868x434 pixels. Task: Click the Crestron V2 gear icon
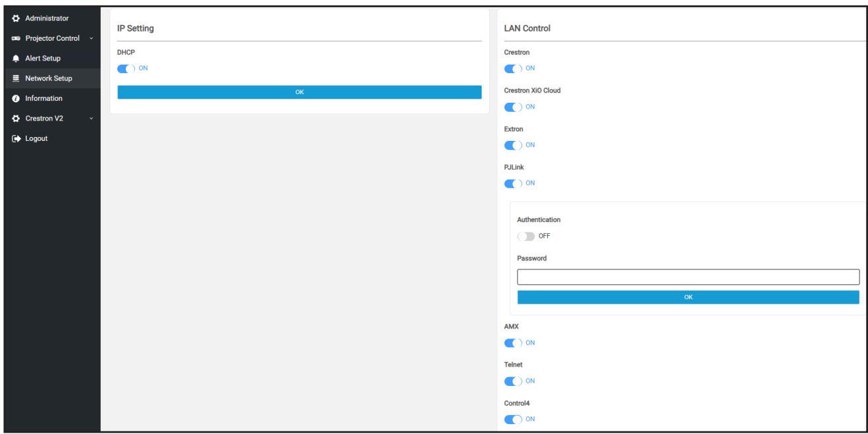(16, 119)
